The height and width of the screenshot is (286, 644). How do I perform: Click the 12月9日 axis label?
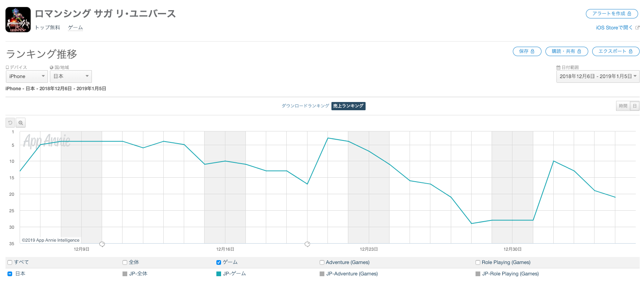(82, 249)
